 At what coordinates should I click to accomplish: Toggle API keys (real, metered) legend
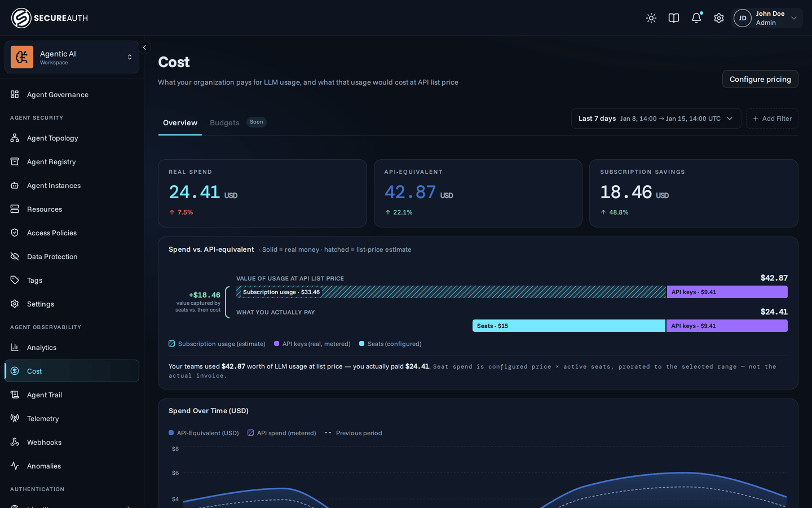click(x=312, y=344)
